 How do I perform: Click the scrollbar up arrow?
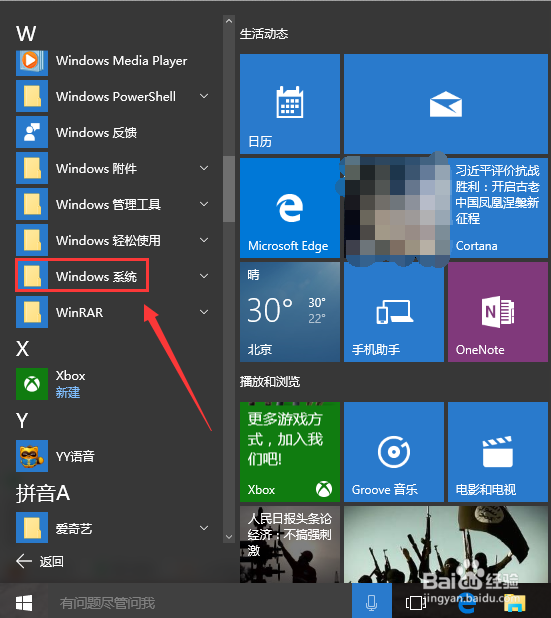(229, 21)
